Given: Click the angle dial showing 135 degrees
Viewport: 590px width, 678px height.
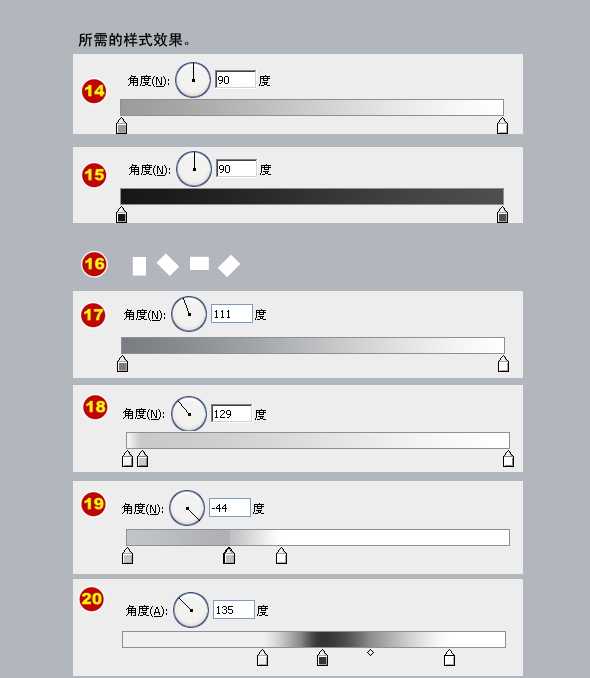Looking at the screenshot, I should [191, 610].
